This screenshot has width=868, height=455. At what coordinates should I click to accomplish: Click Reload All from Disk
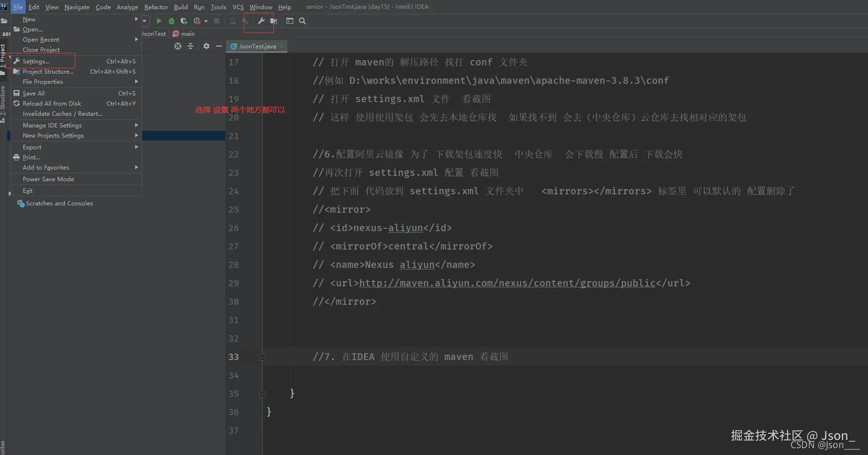coord(76,104)
